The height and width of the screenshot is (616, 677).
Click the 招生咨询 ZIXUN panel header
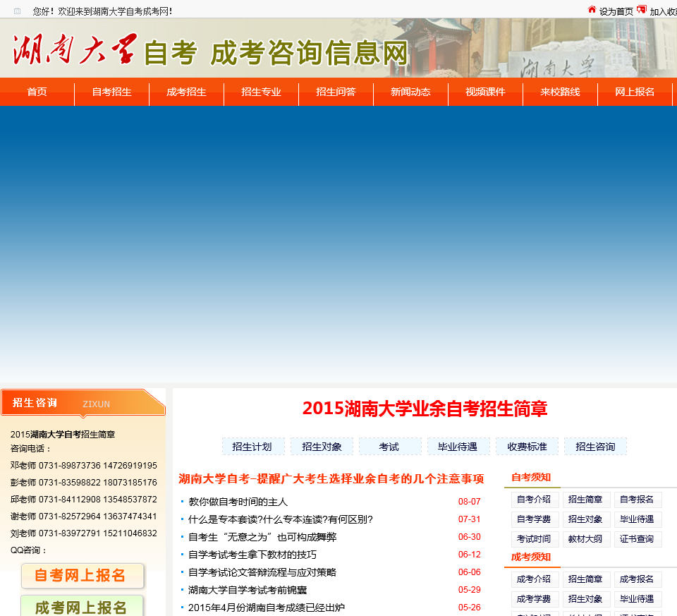point(83,403)
